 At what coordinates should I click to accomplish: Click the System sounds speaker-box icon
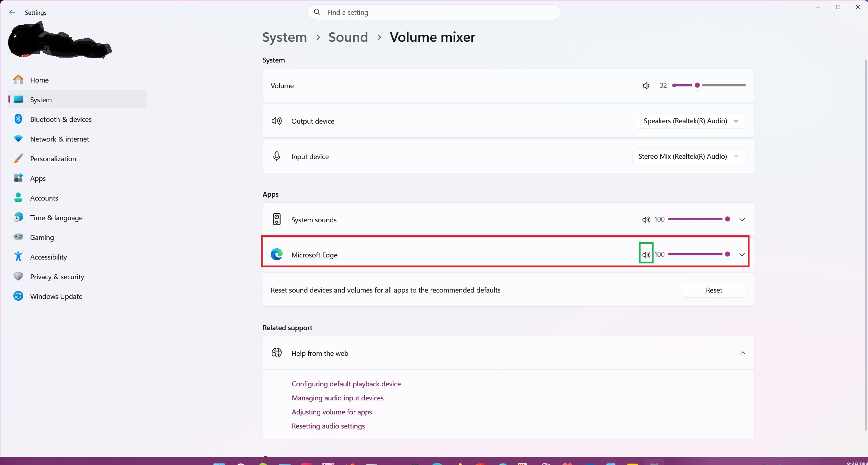[x=277, y=220]
